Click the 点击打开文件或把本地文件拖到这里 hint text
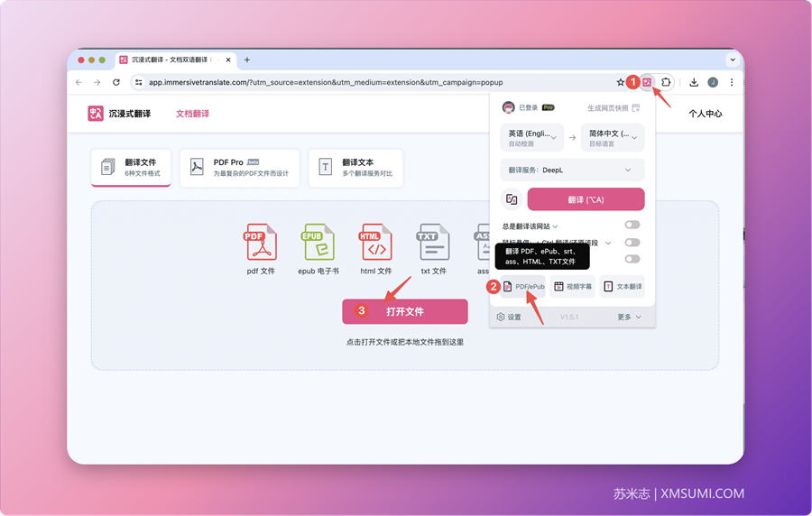This screenshot has height=516, width=812. [x=405, y=342]
